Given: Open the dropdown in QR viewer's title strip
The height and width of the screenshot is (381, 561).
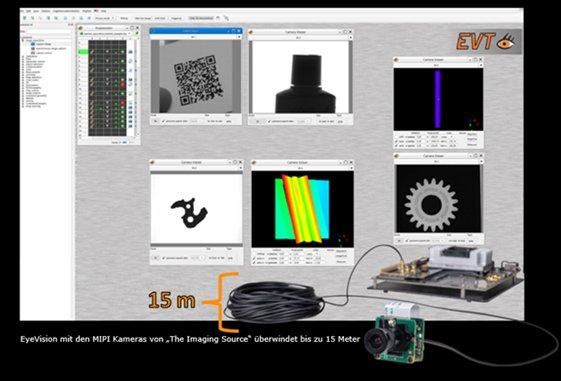Looking at the screenshot, I should pos(239,37).
